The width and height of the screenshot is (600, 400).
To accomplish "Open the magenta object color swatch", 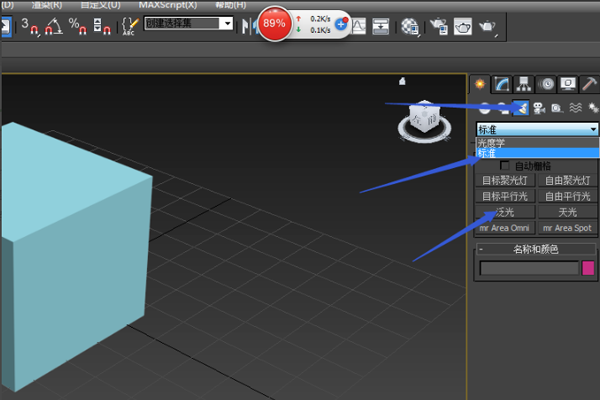I will coord(588,268).
